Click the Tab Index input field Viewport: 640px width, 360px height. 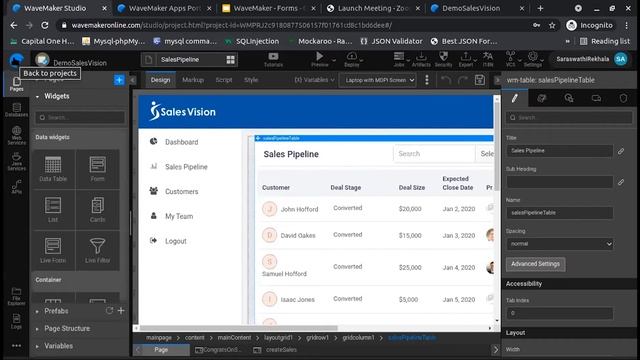click(x=560, y=313)
